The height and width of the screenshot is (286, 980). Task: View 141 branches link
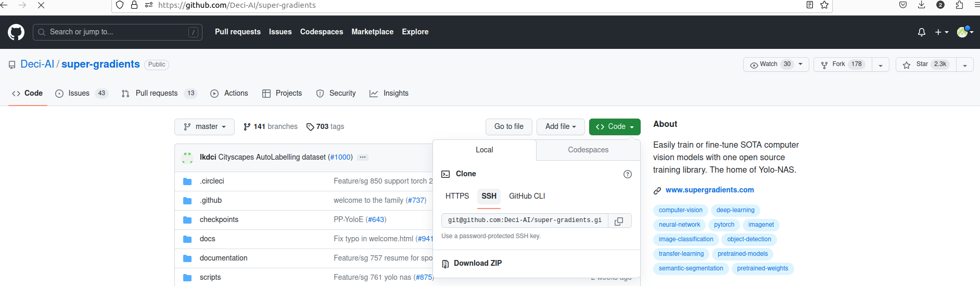click(271, 127)
